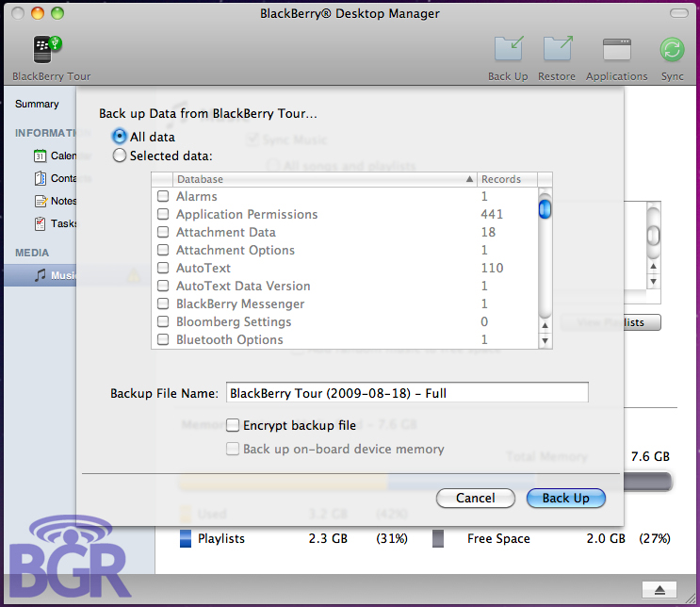This screenshot has height=607, width=700.
Task: Click the Attachment Data row text
Action: pos(226,232)
